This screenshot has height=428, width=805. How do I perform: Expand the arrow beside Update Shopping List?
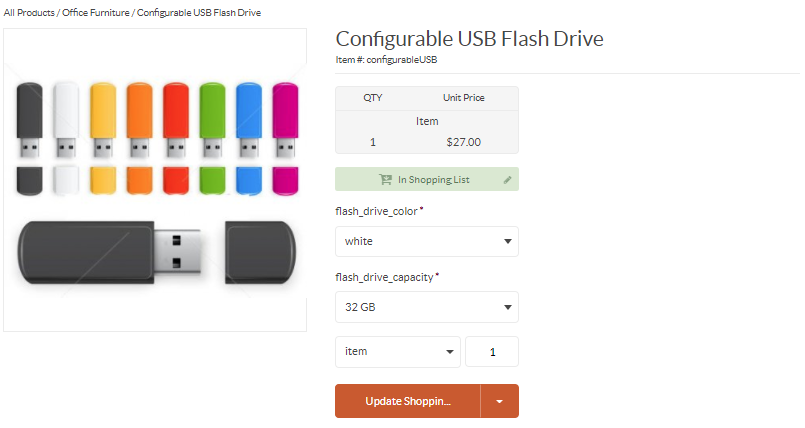click(500, 401)
